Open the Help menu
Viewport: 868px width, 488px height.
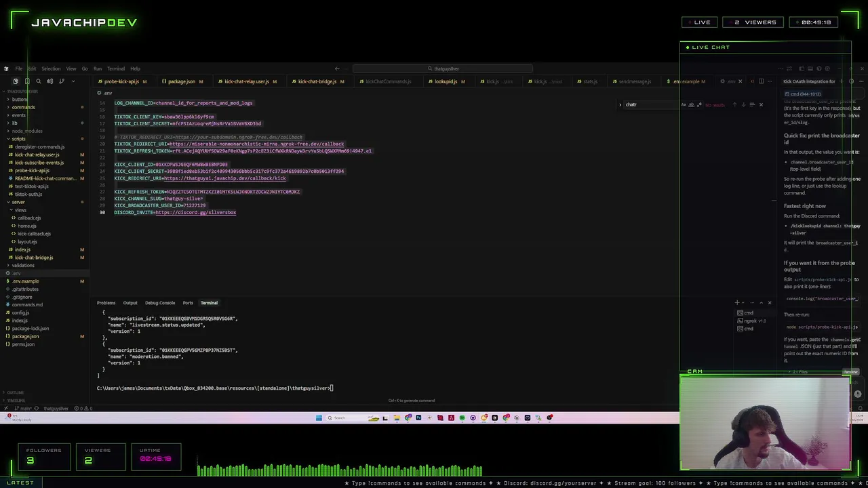[x=135, y=68]
